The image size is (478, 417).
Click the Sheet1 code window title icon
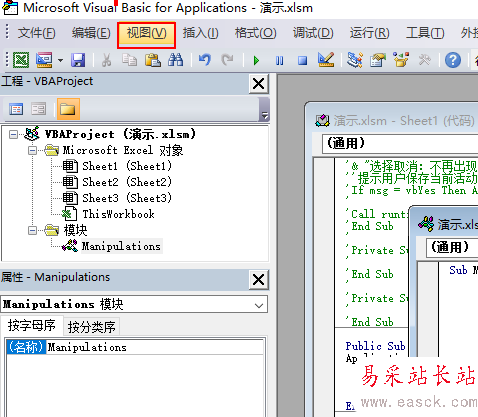[x=323, y=121]
